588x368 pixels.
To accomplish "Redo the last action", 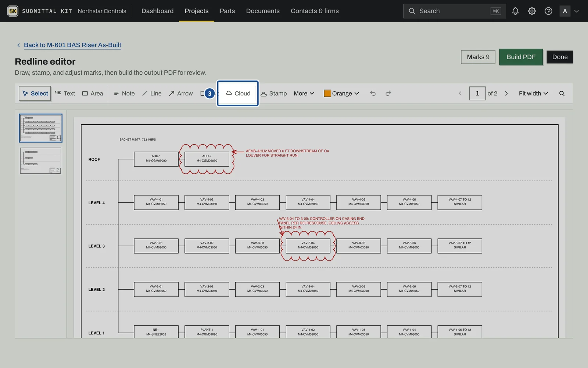I will point(388,93).
